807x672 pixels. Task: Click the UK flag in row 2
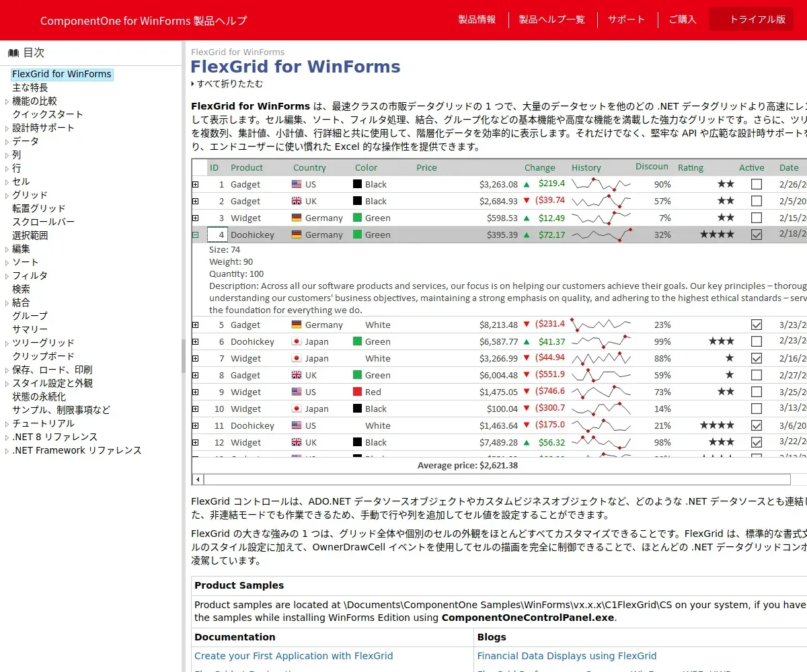point(297,201)
